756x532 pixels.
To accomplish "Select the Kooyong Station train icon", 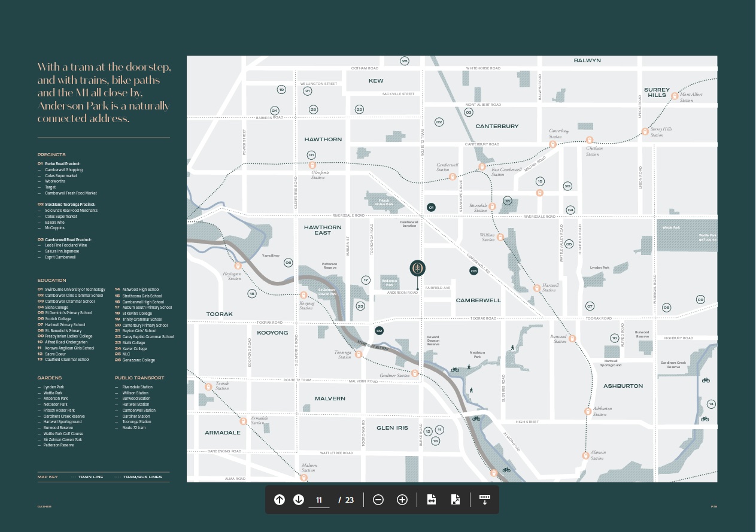I will 304,295.
